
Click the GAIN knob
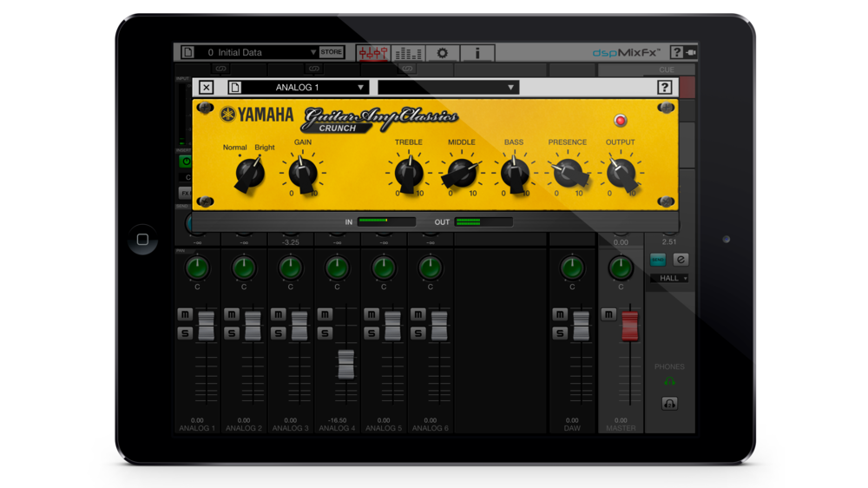click(x=303, y=174)
